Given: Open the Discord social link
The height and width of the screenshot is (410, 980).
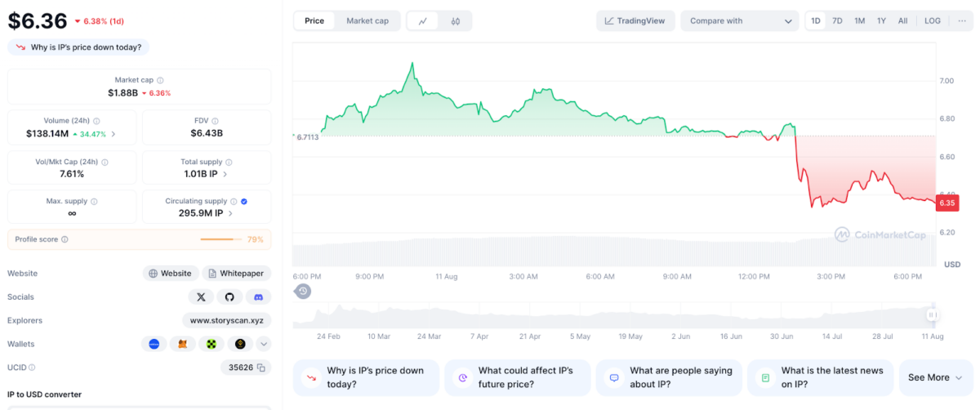Looking at the screenshot, I should (258, 297).
